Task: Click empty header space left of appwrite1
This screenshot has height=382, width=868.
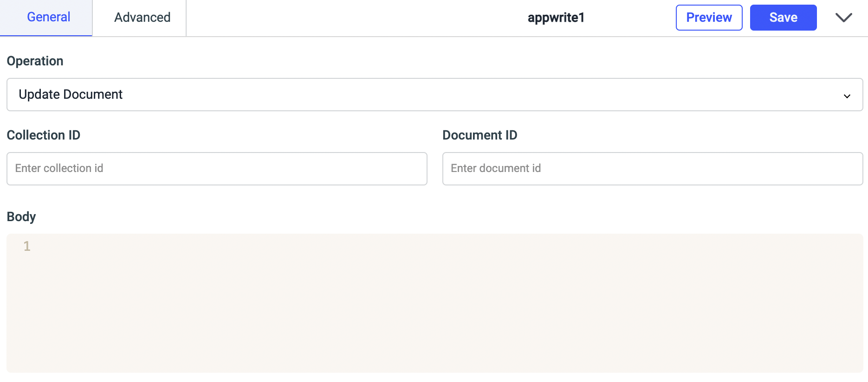Action: (x=353, y=18)
